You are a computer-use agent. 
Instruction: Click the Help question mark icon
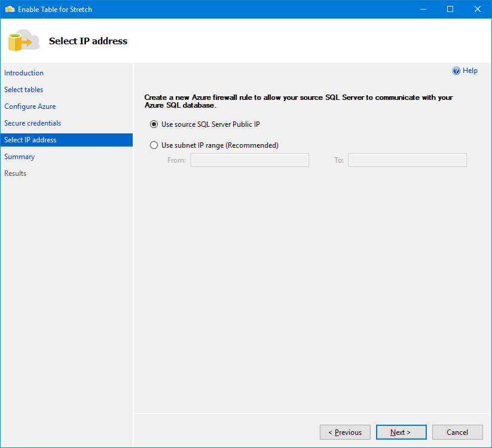coord(456,71)
